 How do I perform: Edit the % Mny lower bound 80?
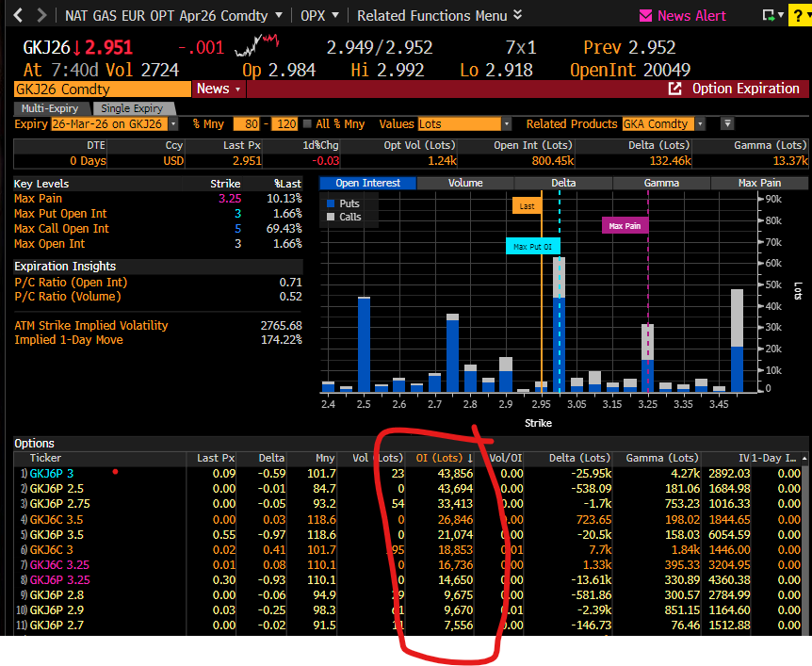pyautogui.click(x=247, y=123)
